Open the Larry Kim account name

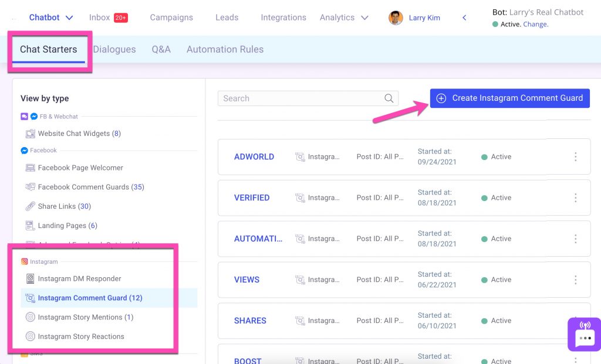pyautogui.click(x=424, y=18)
